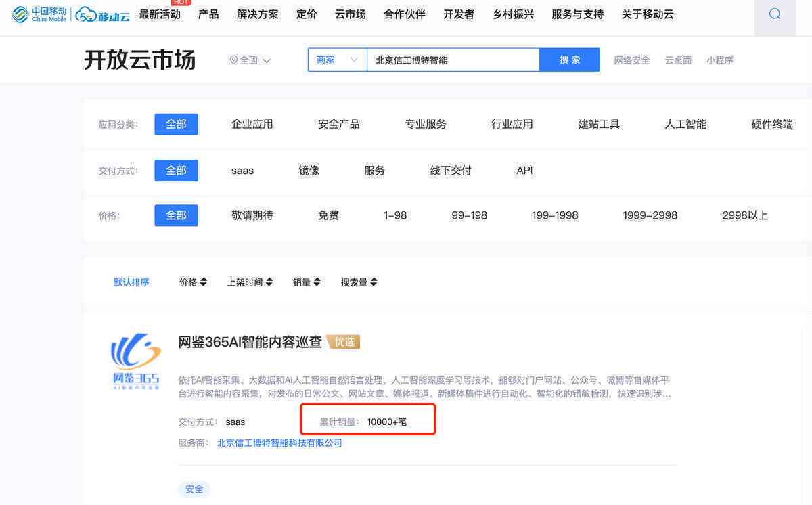Click the 网络安全 hot search link

tap(632, 60)
